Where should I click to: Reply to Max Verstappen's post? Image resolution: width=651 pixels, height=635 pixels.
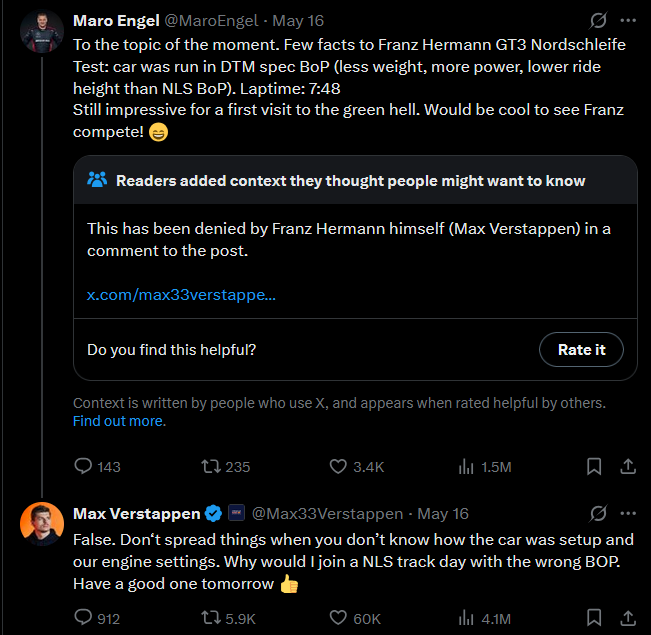(x=84, y=618)
